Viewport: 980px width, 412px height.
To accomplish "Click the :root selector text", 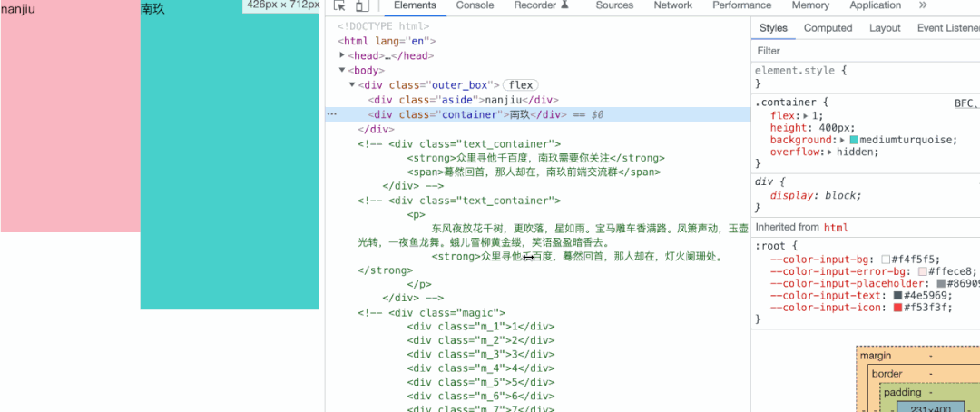I will pos(772,246).
